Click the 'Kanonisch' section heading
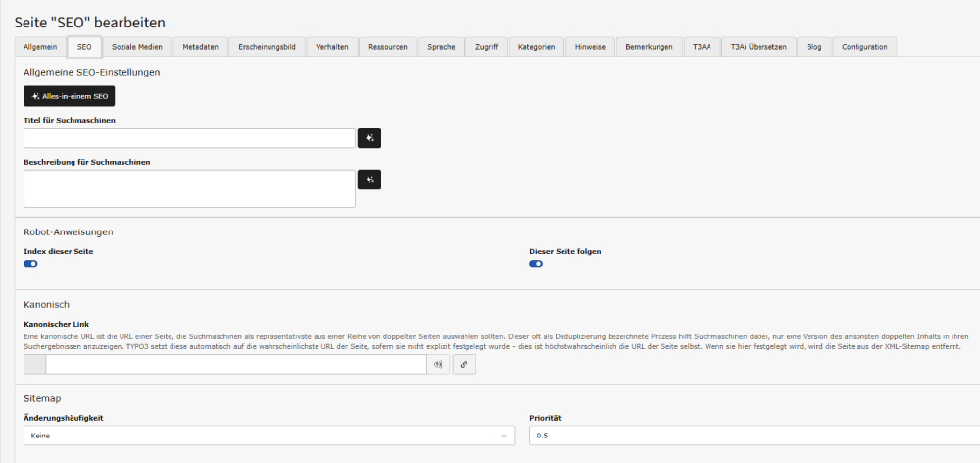The height and width of the screenshot is (463, 980). click(x=46, y=305)
